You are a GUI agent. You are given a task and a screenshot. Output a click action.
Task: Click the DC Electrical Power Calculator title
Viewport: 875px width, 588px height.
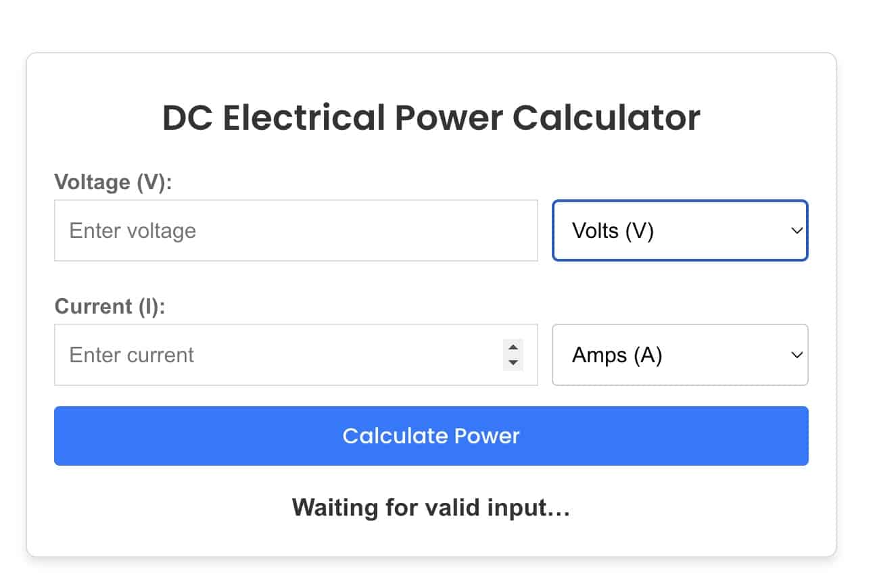pos(431,117)
